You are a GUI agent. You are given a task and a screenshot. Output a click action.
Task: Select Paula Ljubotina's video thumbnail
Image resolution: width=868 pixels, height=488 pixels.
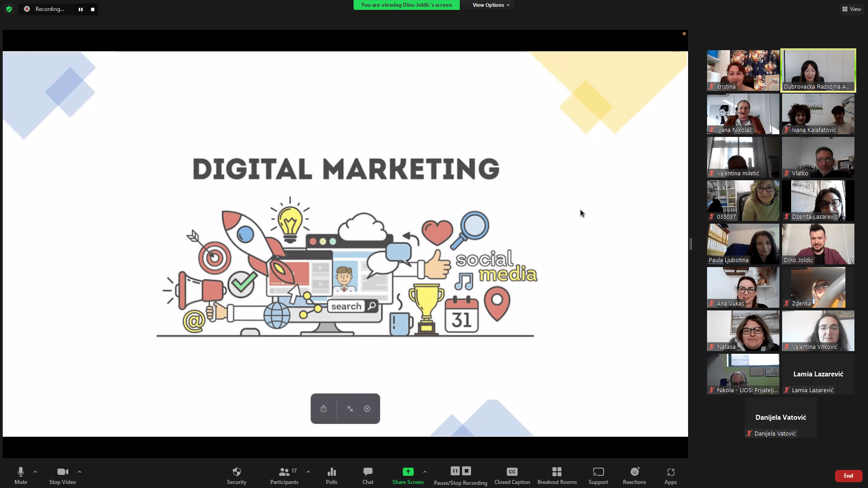coord(743,244)
